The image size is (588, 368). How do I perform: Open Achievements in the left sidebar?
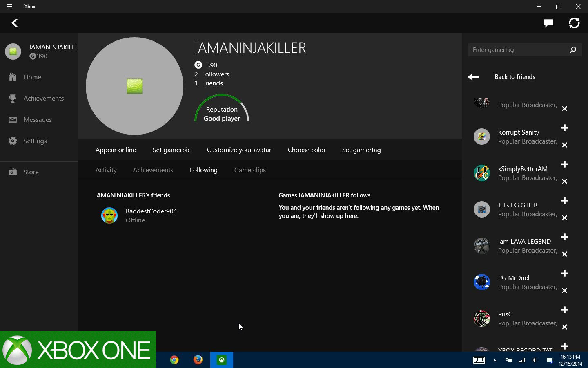coord(43,99)
